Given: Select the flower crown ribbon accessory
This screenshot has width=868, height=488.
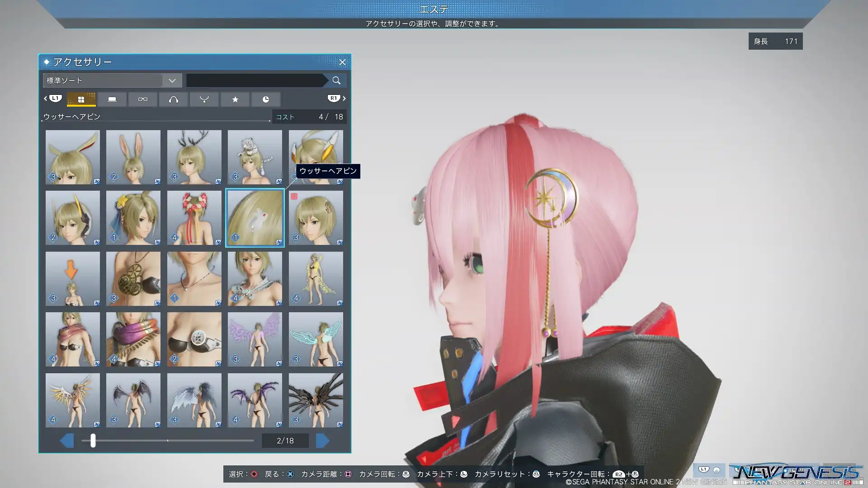Looking at the screenshot, I should (x=194, y=218).
